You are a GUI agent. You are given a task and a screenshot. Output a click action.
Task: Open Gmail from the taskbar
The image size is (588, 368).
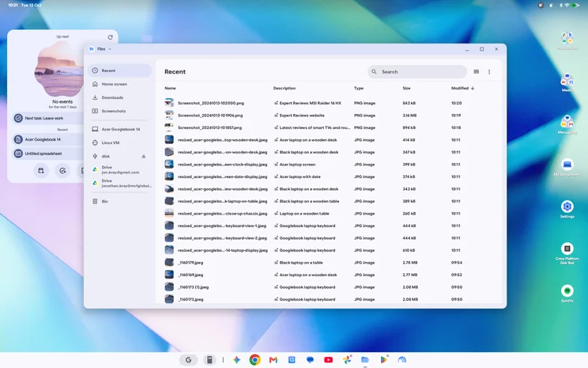[x=273, y=360]
